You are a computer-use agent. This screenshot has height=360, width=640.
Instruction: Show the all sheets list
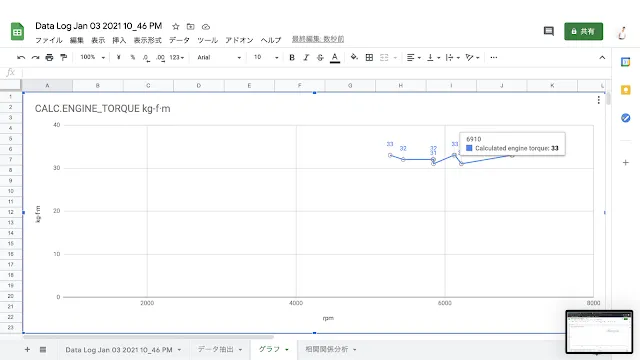pyautogui.click(x=43, y=349)
